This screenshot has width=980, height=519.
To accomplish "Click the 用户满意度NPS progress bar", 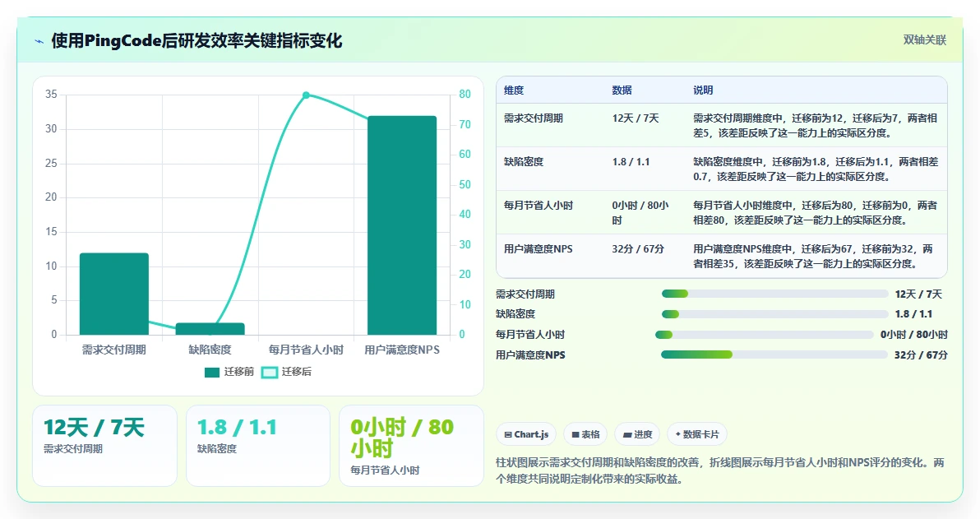I will tap(774, 354).
